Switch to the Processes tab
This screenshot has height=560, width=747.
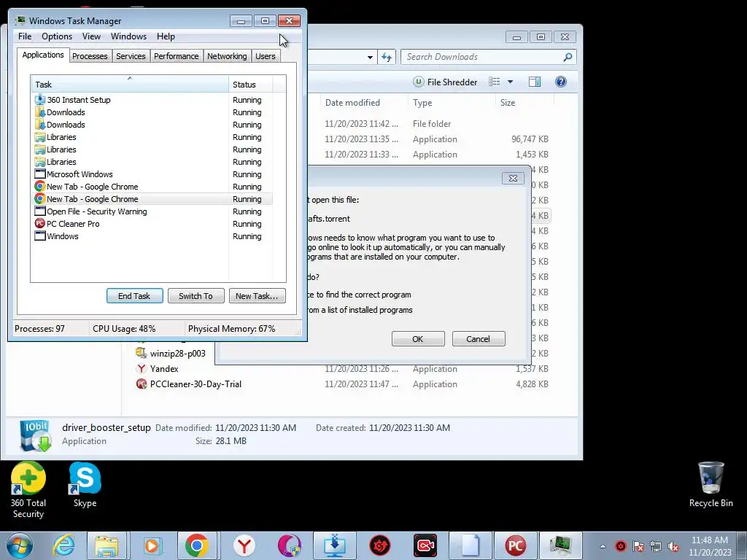tap(90, 56)
